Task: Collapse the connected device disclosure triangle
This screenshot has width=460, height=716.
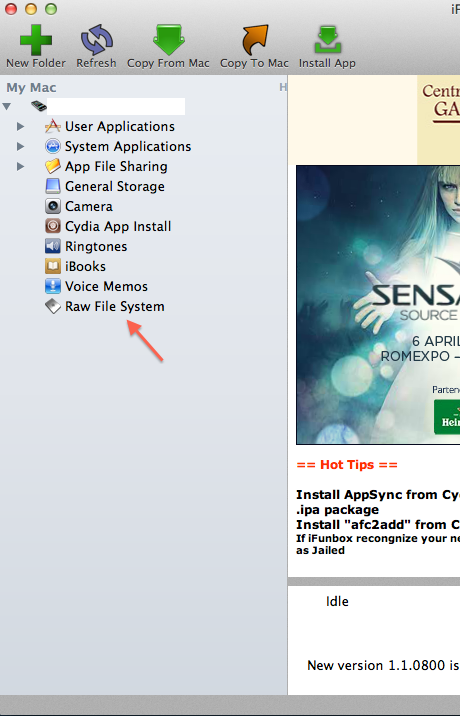Action: pos(7,107)
